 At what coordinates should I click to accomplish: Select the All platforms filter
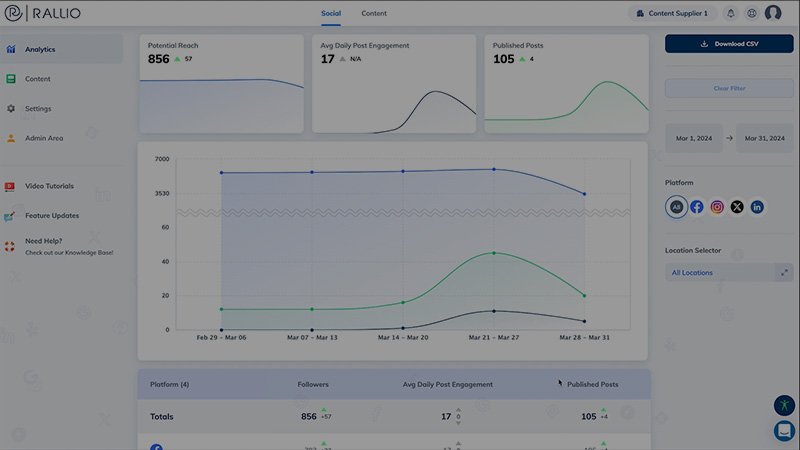pyautogui.click(x=677, y=207)
